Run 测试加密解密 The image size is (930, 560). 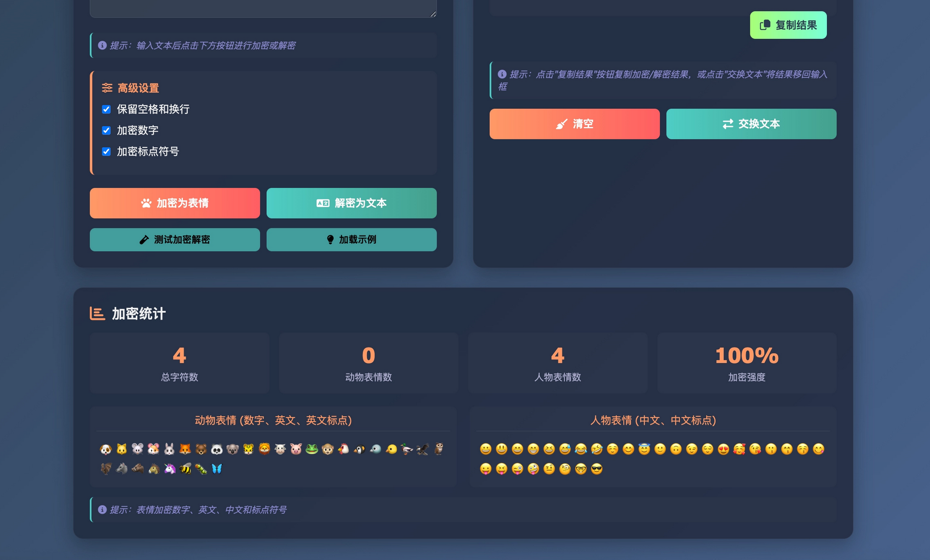[175, 240]
